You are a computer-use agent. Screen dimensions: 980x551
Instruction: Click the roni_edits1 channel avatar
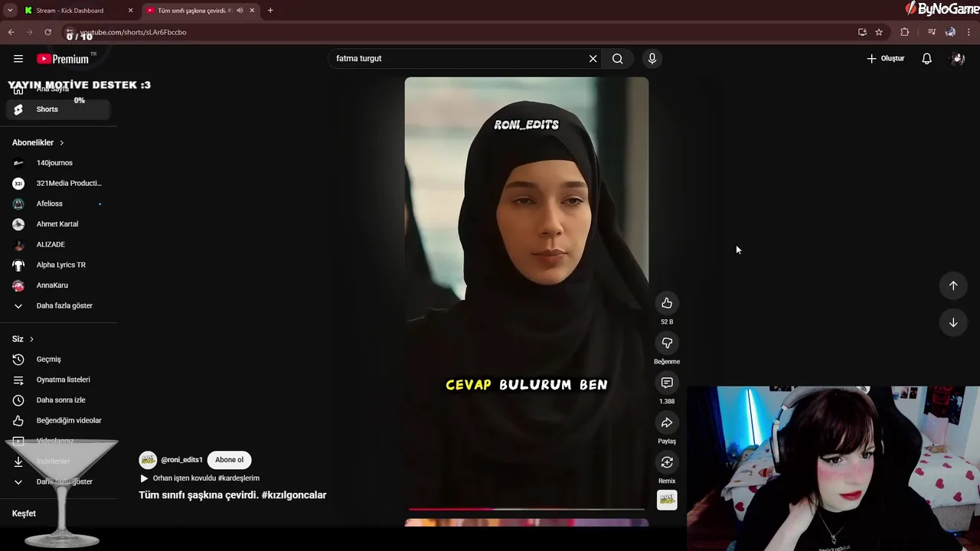point(148,460)
